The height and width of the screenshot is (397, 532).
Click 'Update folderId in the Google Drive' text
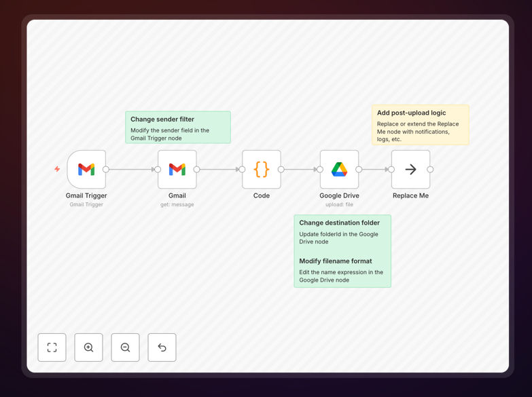(x=338, y=238)
